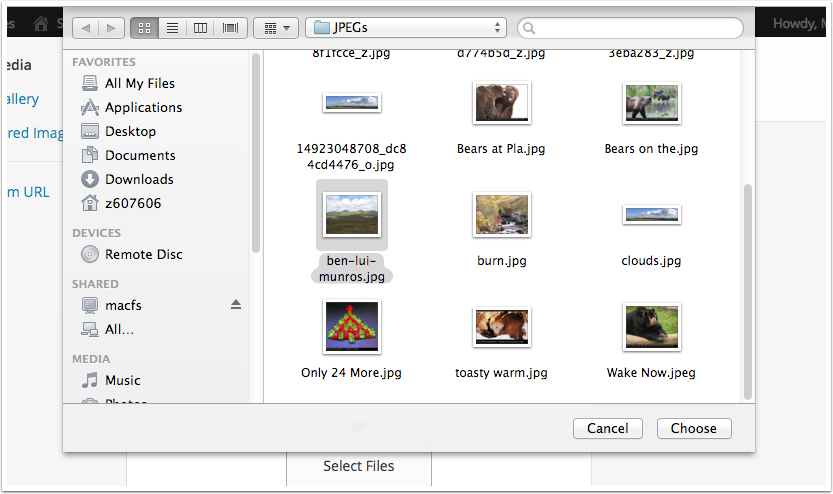Switch to column view mode
The width and height of the screenshot is (833, 494).
(201, 28)
